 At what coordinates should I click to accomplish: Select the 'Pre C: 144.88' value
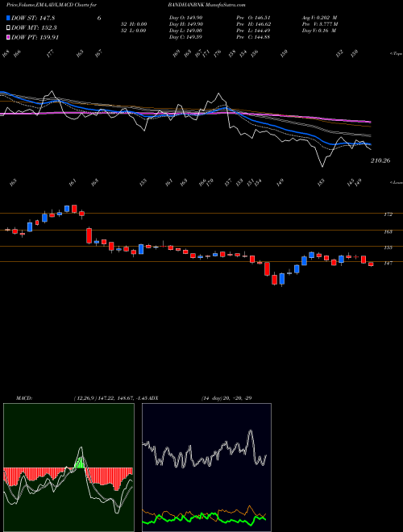point(253,37)
